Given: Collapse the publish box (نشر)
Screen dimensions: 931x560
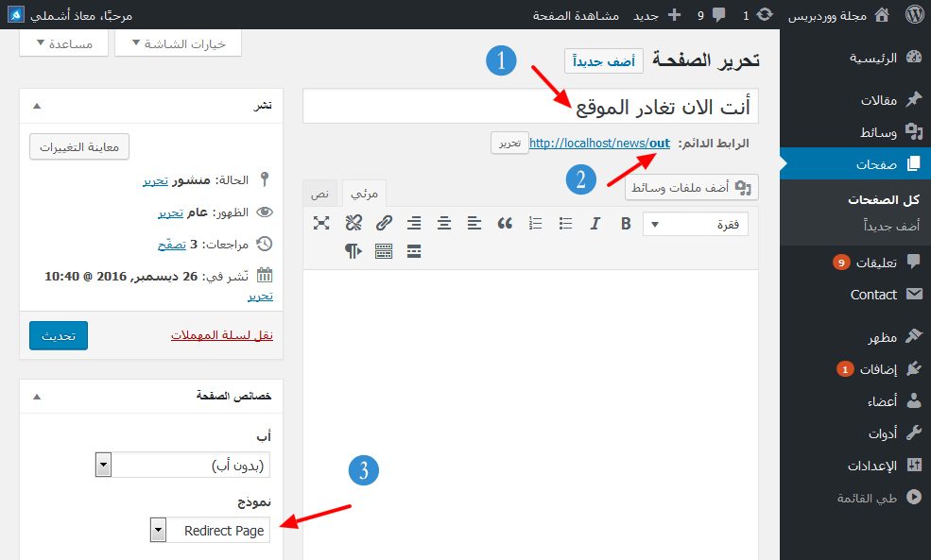Looking at the screenshot, I should 37,106.
